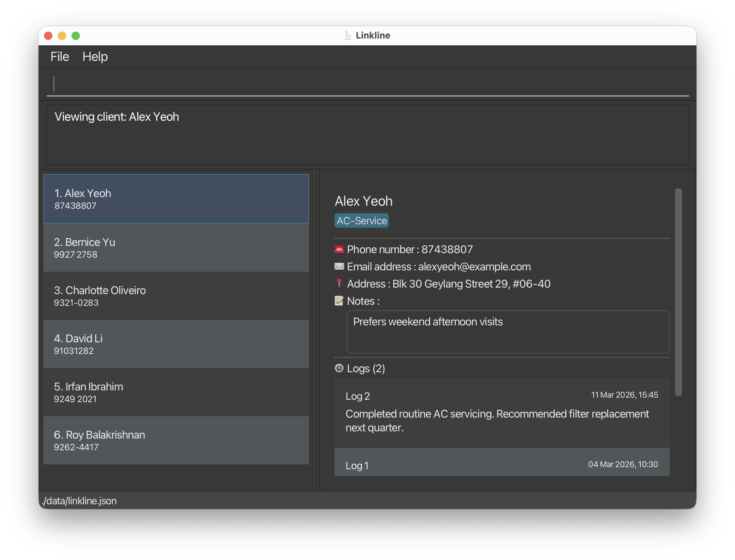735x560 pixels.
Task: Click the red pin icon beside Address
Action: [x=339, y=283]
